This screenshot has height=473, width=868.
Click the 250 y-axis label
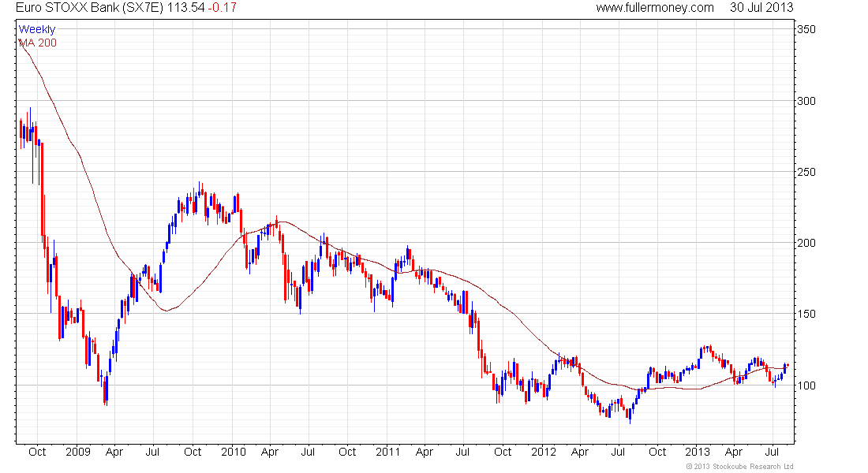point(806,172)
